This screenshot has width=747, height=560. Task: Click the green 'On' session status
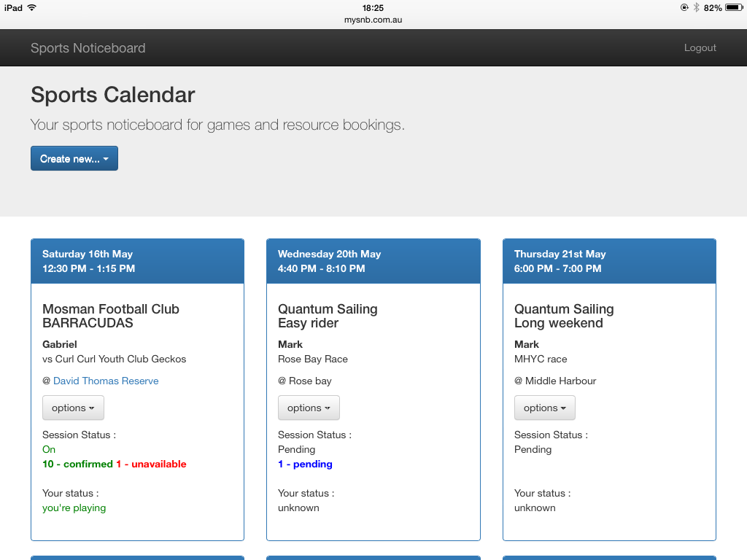point(49,449)
